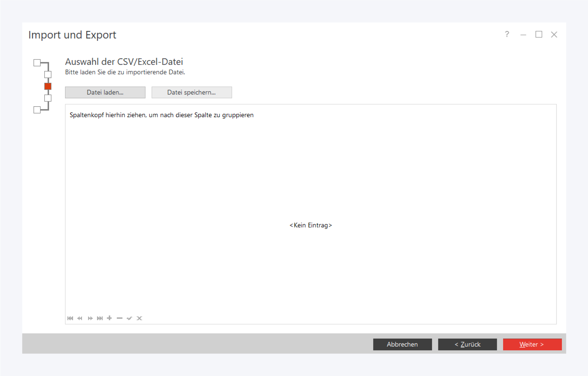Go back with the Zurück button
Image resolution: width=588 pixels, height=376 pixels.
point(467,344)
